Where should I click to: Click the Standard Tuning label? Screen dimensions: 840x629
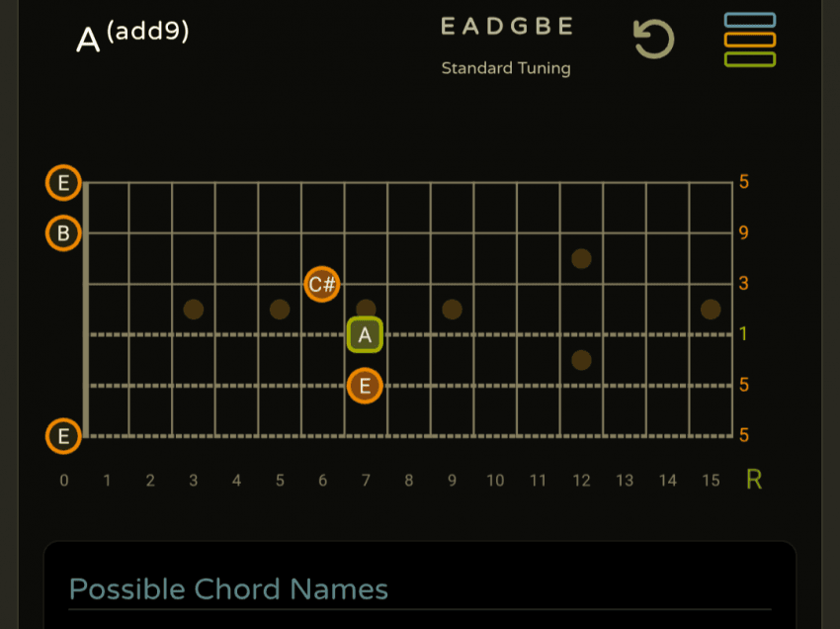tap(506, 68)
